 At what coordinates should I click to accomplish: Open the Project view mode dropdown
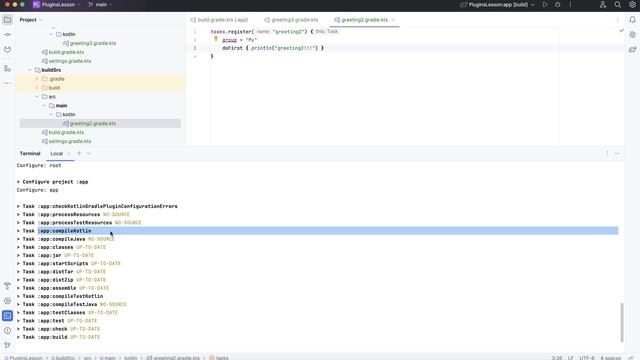click(31, 20)
